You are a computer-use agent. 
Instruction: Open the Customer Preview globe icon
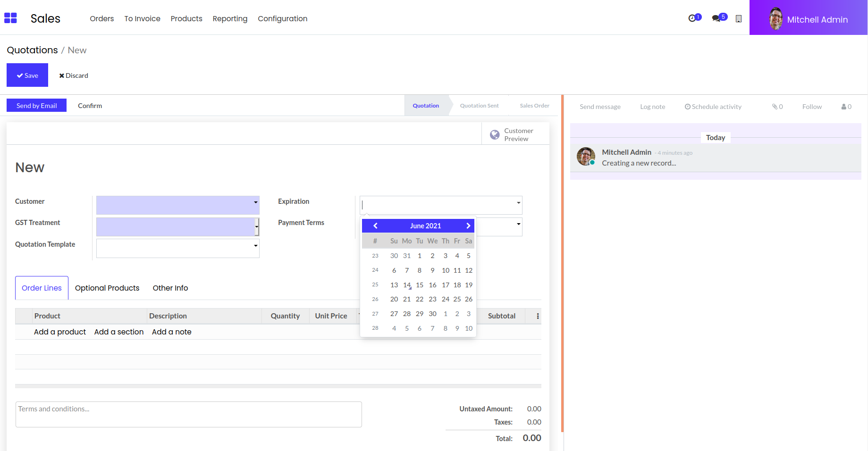(495, 135)
